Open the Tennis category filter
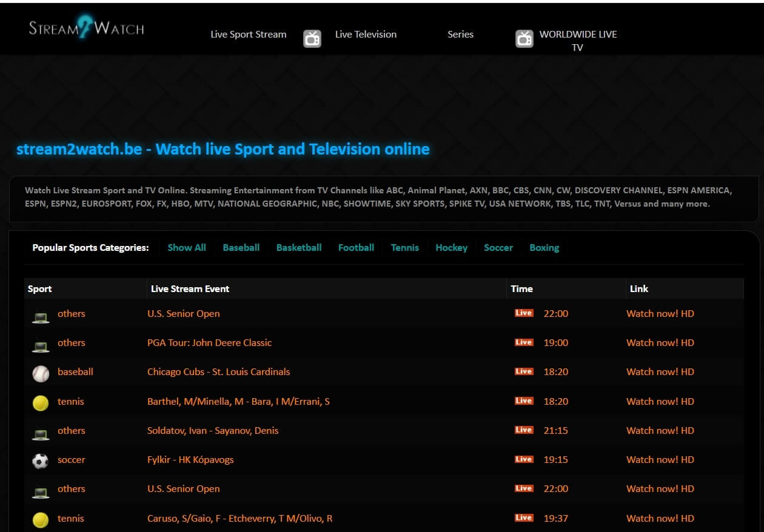Screen dimensions: 764x532 pyautogui.click(x=404, y=247)
